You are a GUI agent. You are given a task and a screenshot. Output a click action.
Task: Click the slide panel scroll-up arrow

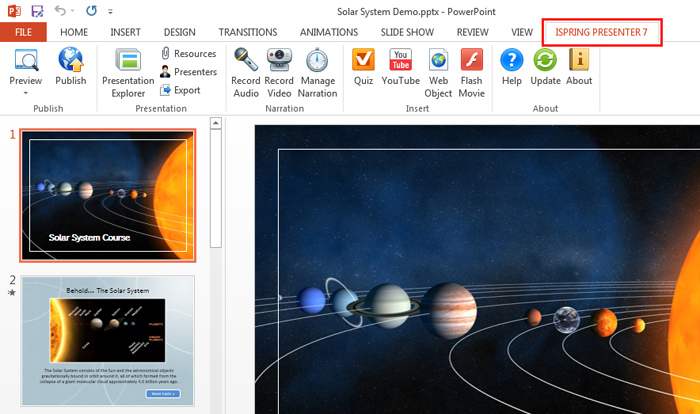coord(216,123)
